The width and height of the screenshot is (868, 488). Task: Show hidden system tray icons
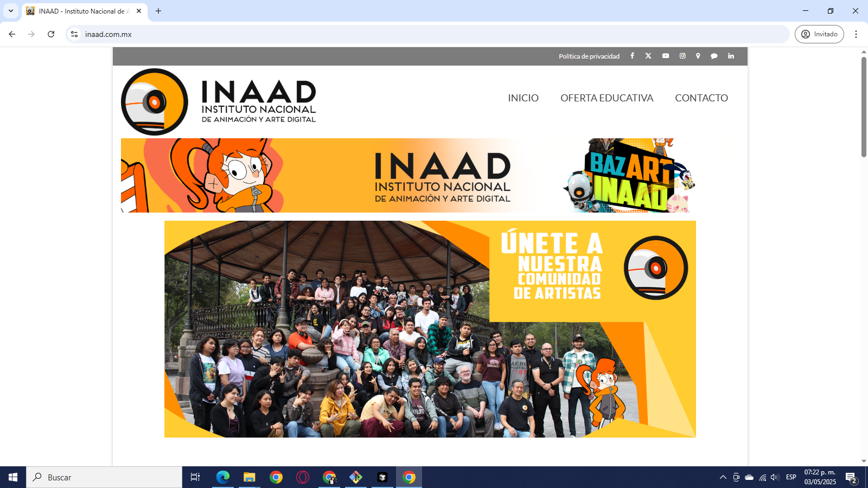click(723, 477)
